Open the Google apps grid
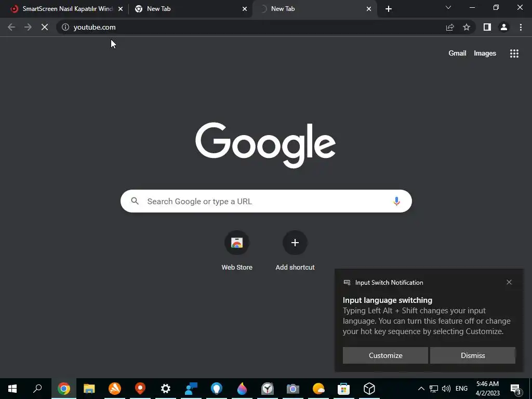The width and height of the screenshot is (532, 399). tap(514, 54)
